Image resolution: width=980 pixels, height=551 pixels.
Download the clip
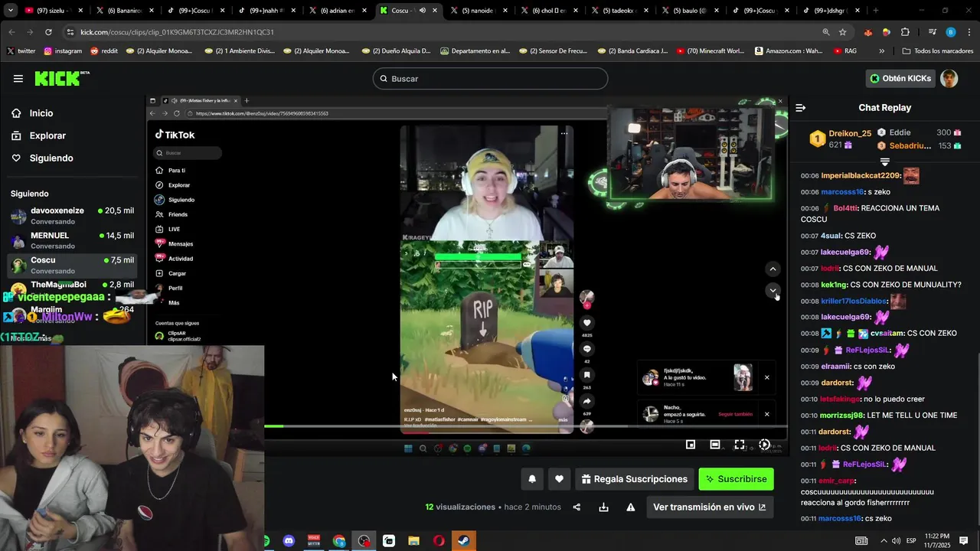pos(603,507)
